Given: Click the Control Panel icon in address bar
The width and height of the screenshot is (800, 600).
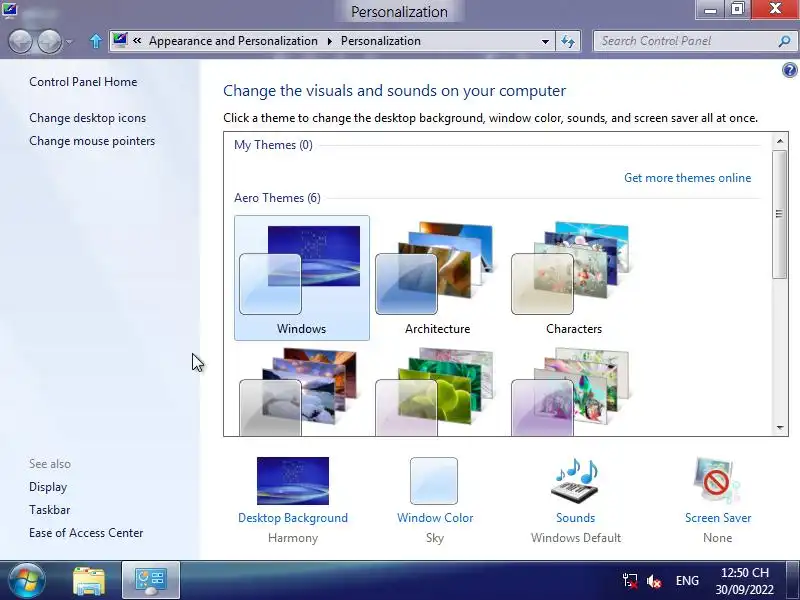Looking at the screenshot, I should tap(120, 40).
